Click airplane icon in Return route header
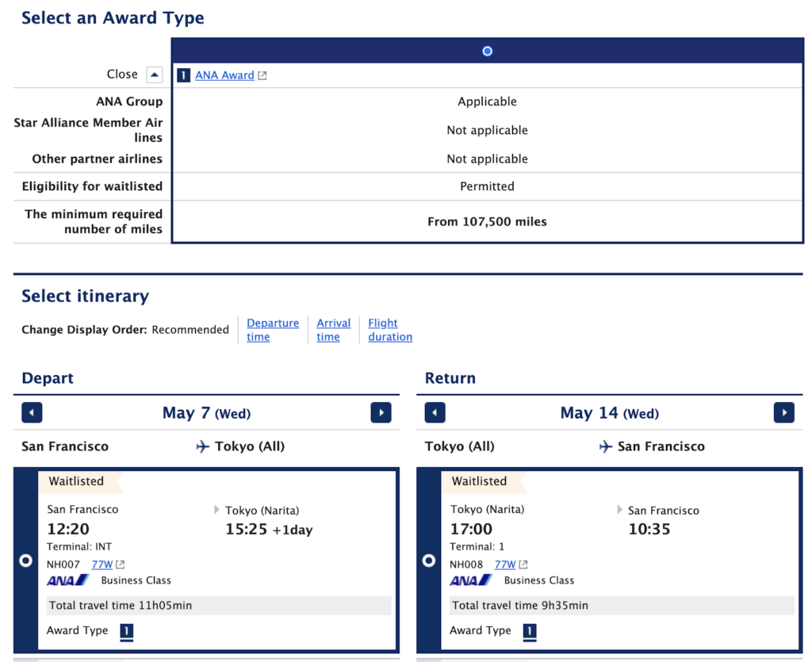812x662 pixels. coord(605,446)
